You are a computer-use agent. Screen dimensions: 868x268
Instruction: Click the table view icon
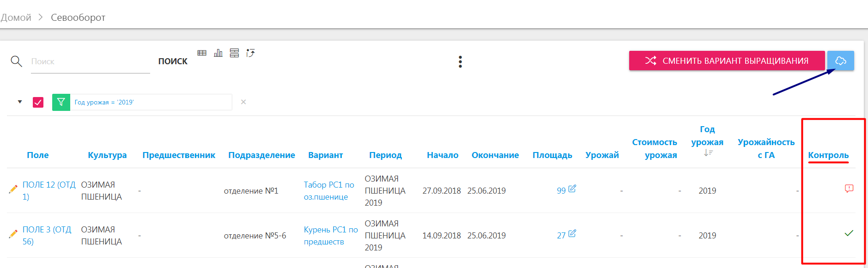coord(202,53)
